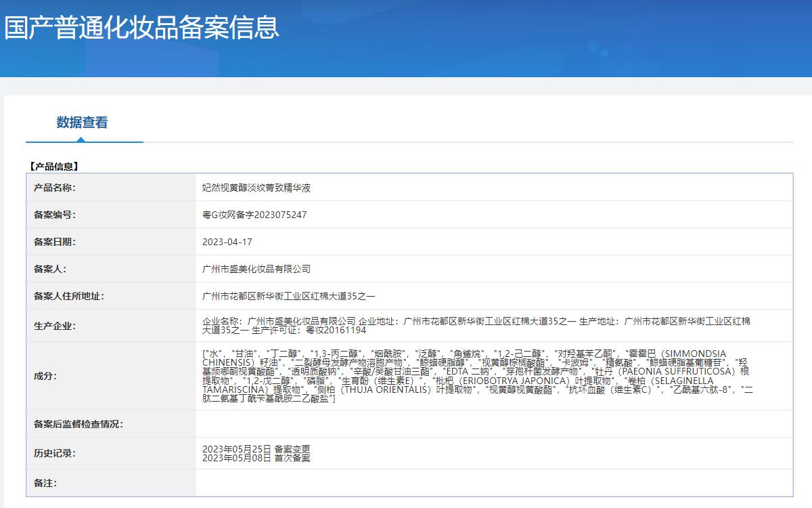Click the filing number 粤G妆网备字2023075247

click(254, 215)
